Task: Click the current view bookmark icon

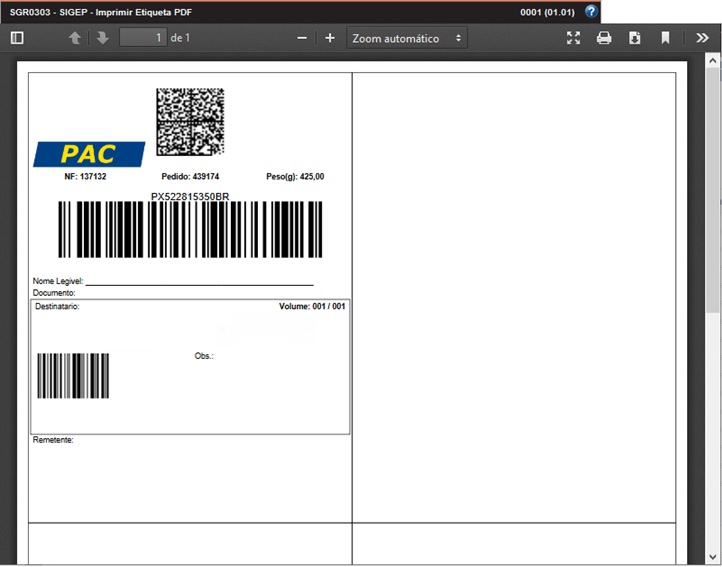Action: (x=665, y=38)
